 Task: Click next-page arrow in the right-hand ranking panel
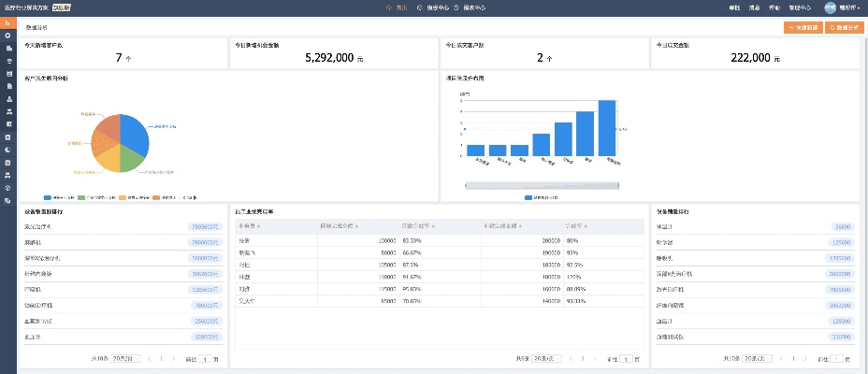pyautogui.click(x=806, y=358)
